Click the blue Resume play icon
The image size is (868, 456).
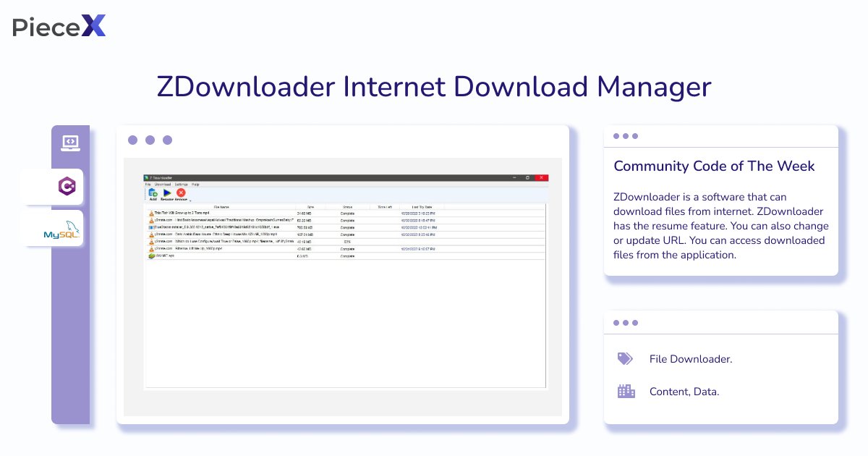(x=167, y=193)
